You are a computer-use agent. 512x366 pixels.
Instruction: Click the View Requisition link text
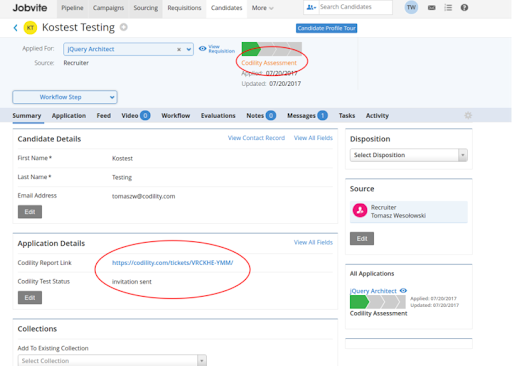click(x=222, y=49)
